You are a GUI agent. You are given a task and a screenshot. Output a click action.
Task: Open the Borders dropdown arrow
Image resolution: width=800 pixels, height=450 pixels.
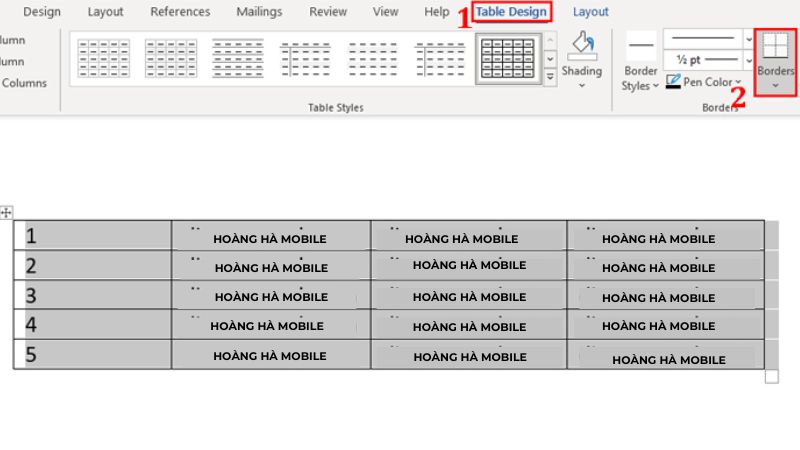pos(776,86)
